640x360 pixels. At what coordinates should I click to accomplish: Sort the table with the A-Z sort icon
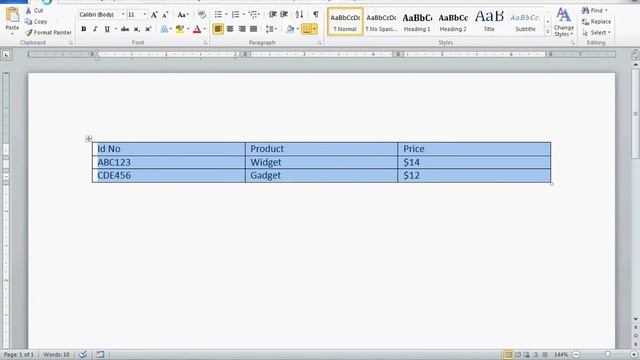[x=299, y=15]
